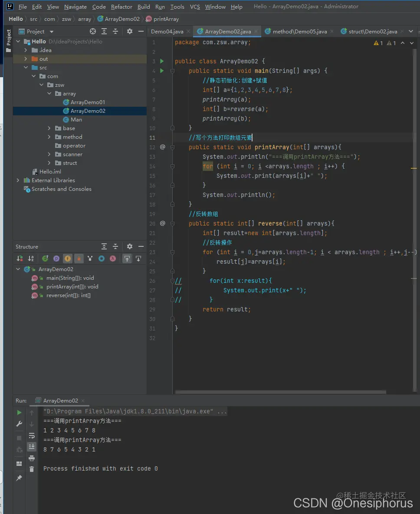Hide the Structure tool window
Viewport: 420px width, 514px height.
pos(141,246)
